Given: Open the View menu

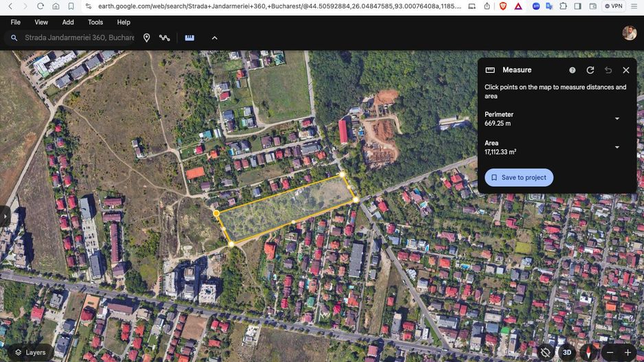Looking at the screenshot, I should [x=41, y=22].
